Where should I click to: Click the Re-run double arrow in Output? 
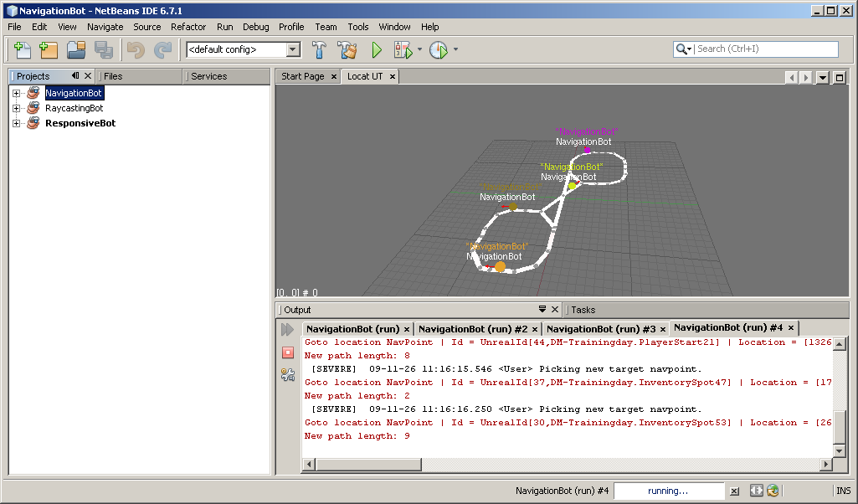(x=287, y=329)
